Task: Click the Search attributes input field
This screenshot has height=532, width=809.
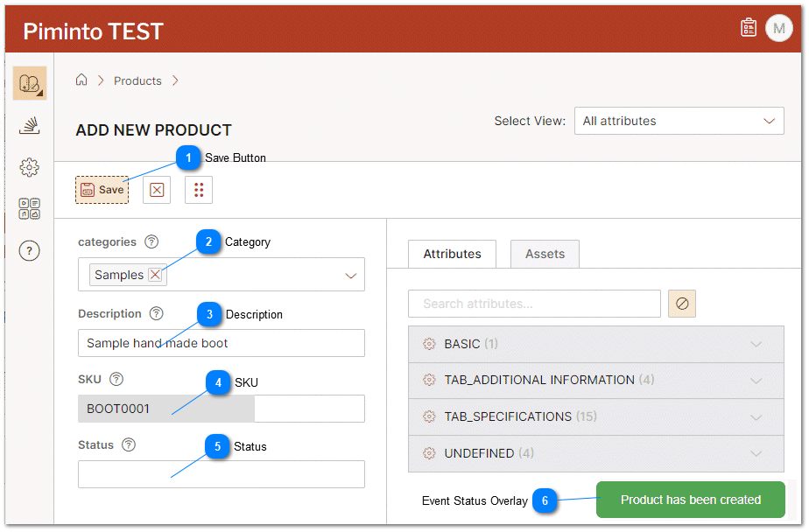Action: 534,304
